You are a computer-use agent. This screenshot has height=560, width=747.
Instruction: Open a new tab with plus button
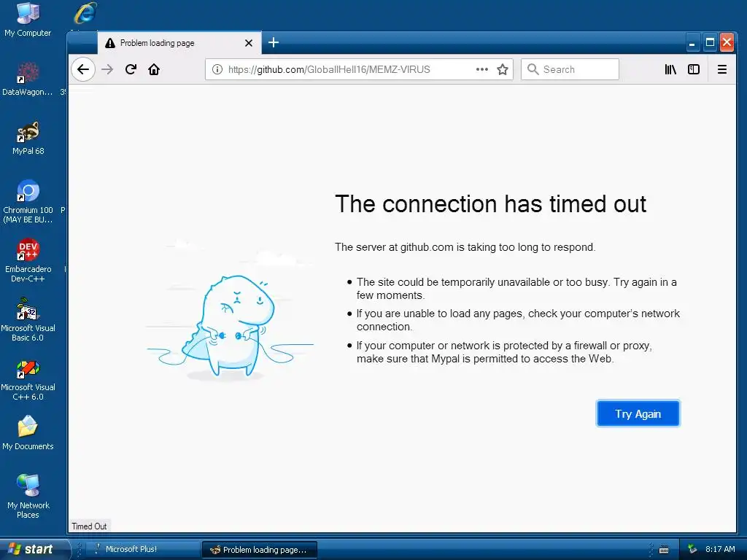point(274,42)
